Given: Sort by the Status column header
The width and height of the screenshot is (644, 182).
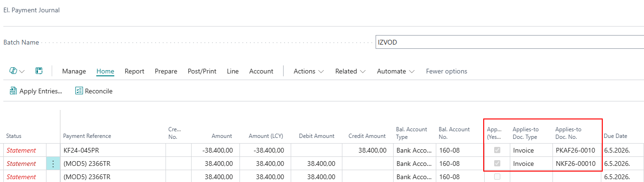Looking at the screenshot, I should (x=14, y=136).
